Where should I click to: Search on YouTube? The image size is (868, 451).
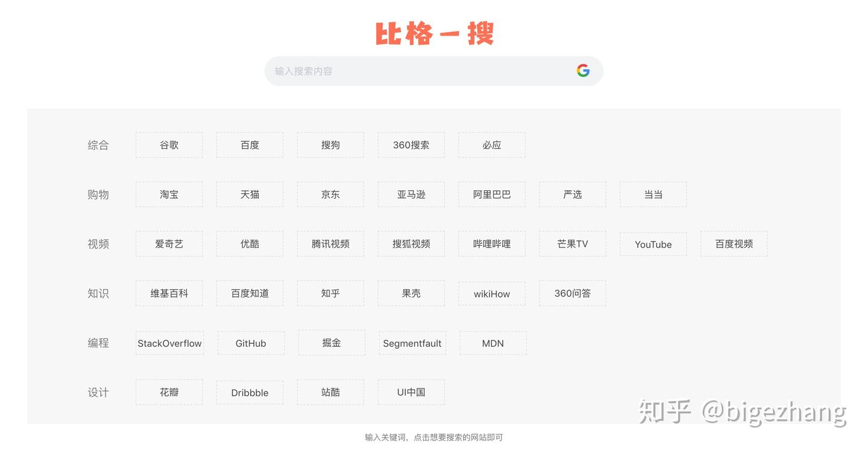(x=653, y=244)
